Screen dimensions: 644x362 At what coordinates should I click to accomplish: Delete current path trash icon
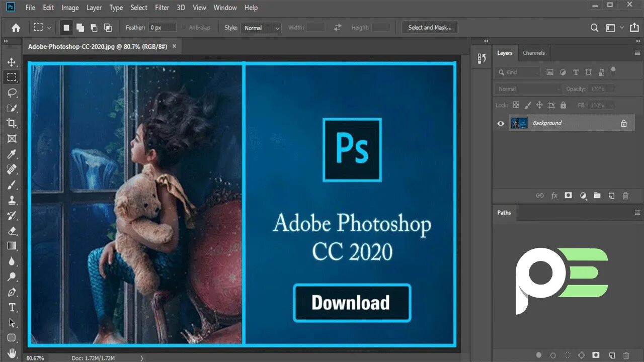(x=626, y=355)
